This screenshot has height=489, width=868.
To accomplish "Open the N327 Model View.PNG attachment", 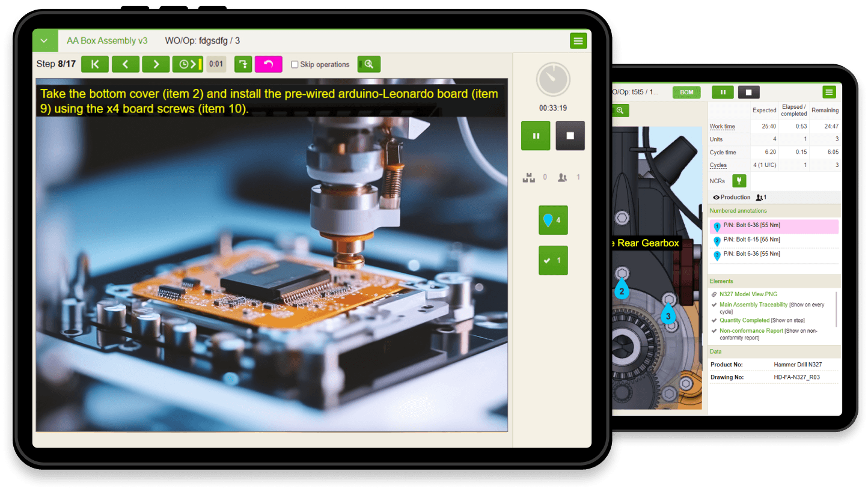I will click(x=747, y=294).
